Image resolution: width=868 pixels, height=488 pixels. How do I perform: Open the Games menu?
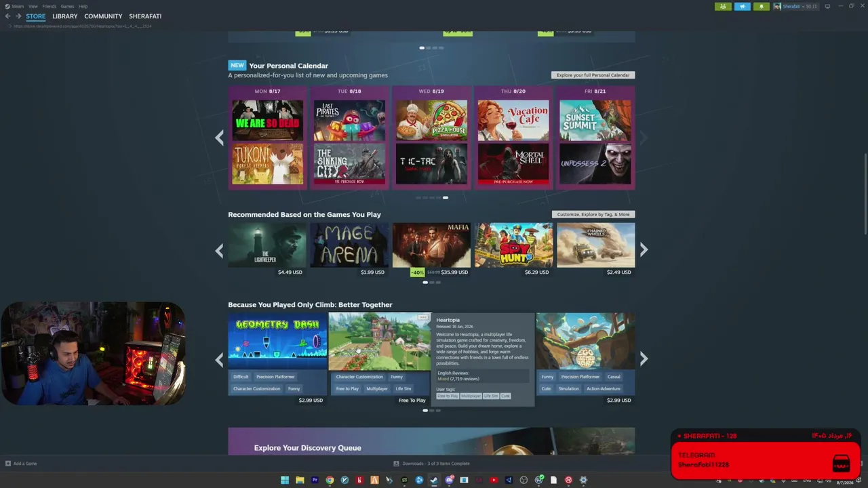pyautogui.click(x=67, y=6)
